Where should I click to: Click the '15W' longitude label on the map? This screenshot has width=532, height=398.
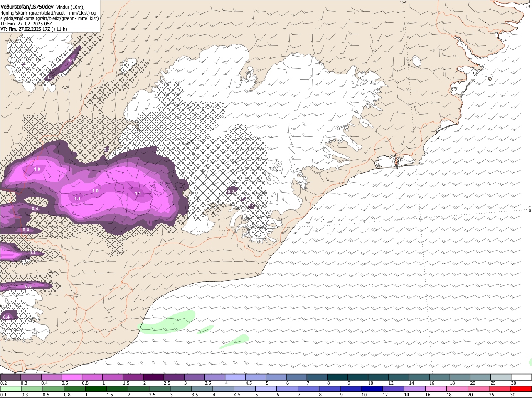coord(403,2)
